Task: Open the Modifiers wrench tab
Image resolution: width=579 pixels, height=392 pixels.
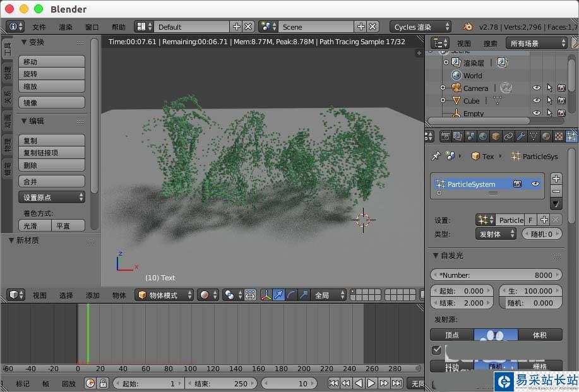Action: pos(521,136)
